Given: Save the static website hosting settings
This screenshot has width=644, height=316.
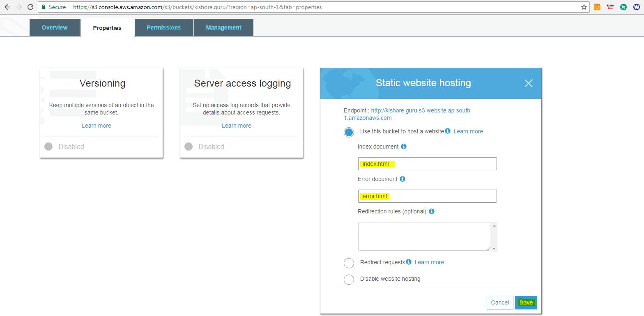Looking at the screenshot, I should tap(526, 302).
